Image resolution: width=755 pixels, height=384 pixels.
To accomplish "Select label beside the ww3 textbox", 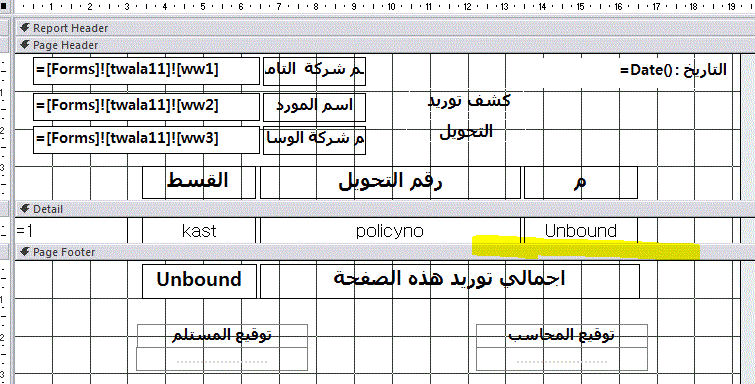I will (x=314, y=141).
